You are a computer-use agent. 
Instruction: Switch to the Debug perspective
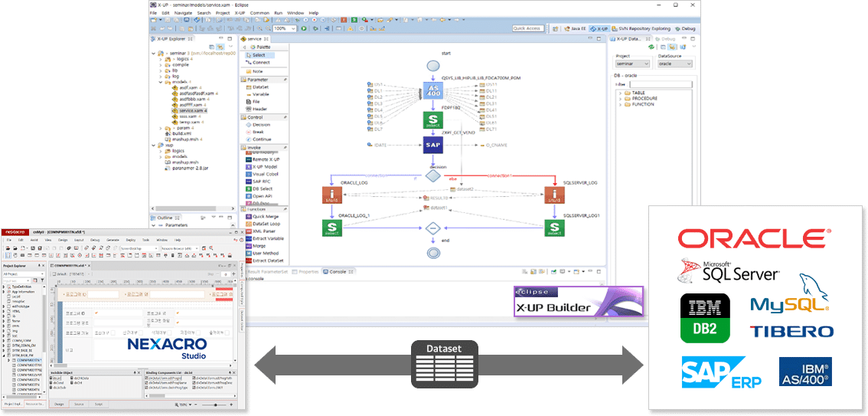click(x=685, y=28)
